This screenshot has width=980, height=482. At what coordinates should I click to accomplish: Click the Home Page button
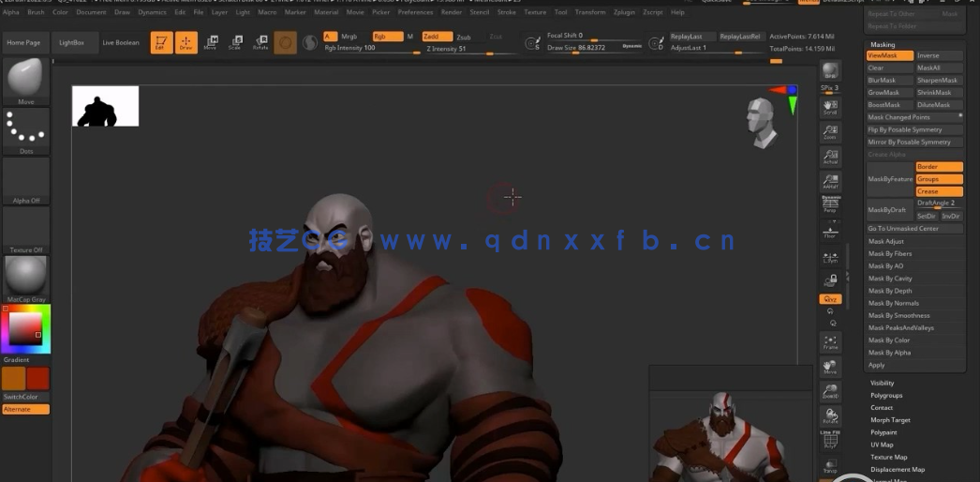click(23, 42)
